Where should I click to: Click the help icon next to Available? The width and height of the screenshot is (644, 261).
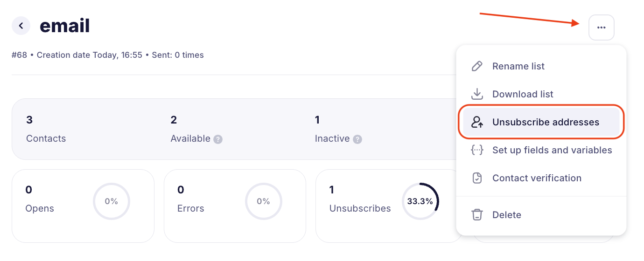tap(218, 139)
